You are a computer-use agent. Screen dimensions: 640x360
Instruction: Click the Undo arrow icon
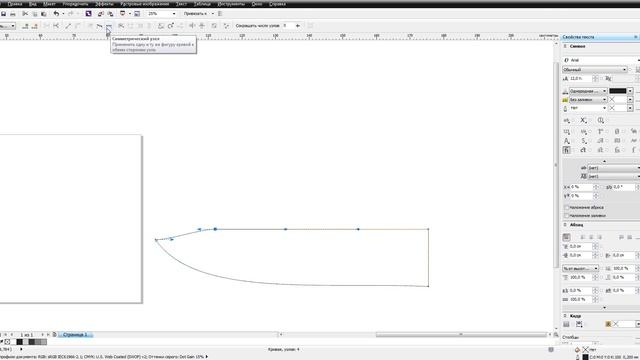pos(56,14)
